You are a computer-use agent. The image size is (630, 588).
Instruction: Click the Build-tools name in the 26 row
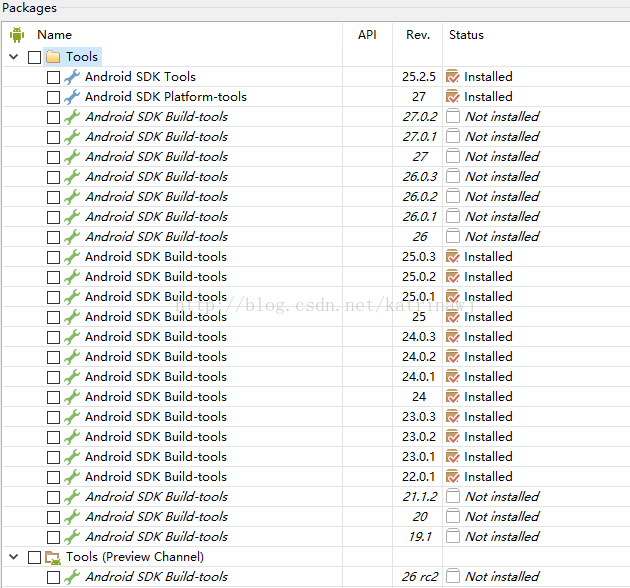157,237
